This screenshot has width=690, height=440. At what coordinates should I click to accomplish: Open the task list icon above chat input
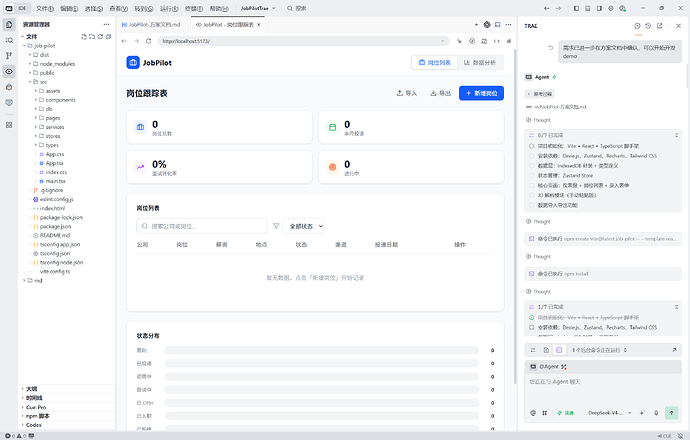[533, 350]
